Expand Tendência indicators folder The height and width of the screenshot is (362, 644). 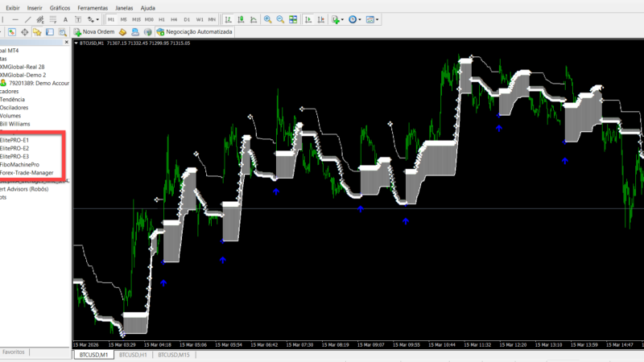(x=12, y=100)
